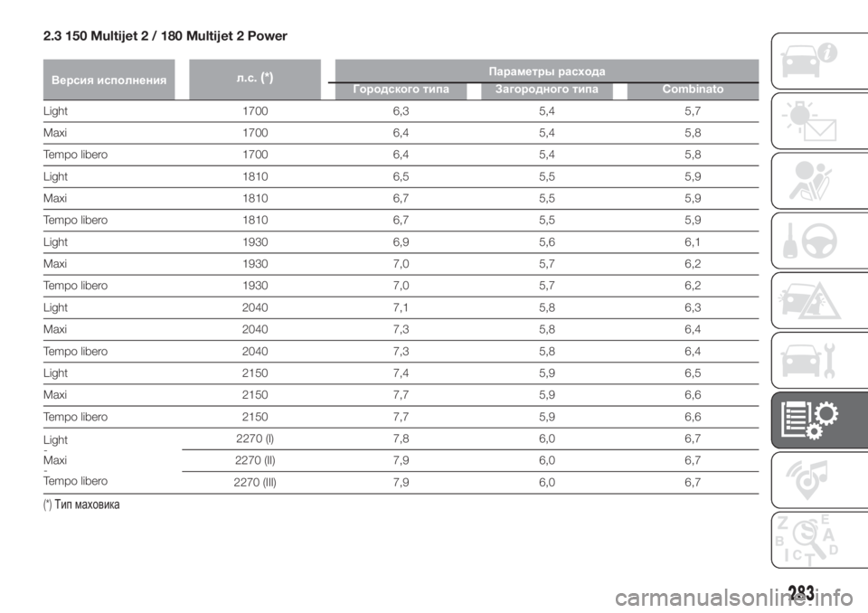Select Tempo libero in the 1810 row
868x613 pixels.
75,220
